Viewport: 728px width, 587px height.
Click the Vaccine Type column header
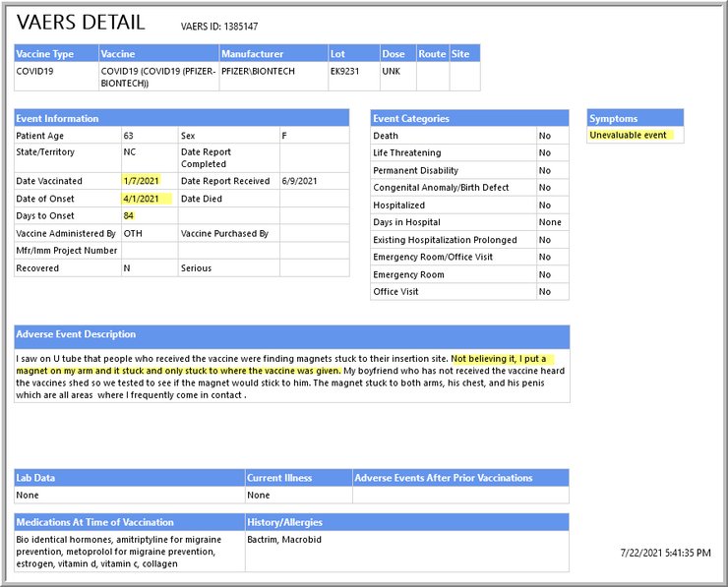click(x=57, y=53)
